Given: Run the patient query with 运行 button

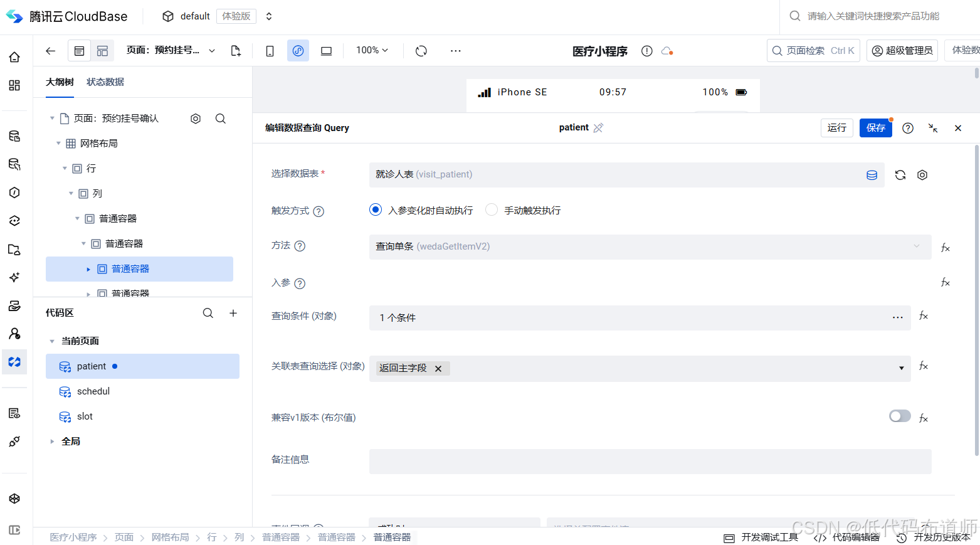Looking at the screenshot, I should pyautogui.click(x=836, y=127).
